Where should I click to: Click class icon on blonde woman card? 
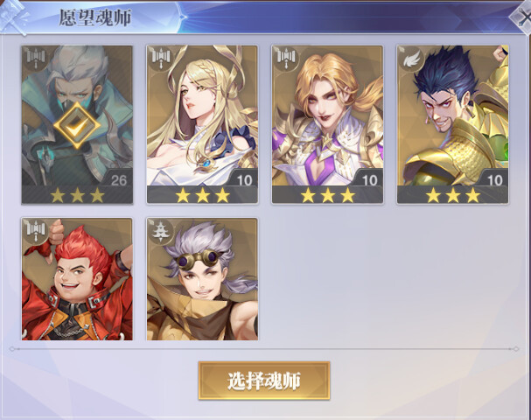point(161,59)
